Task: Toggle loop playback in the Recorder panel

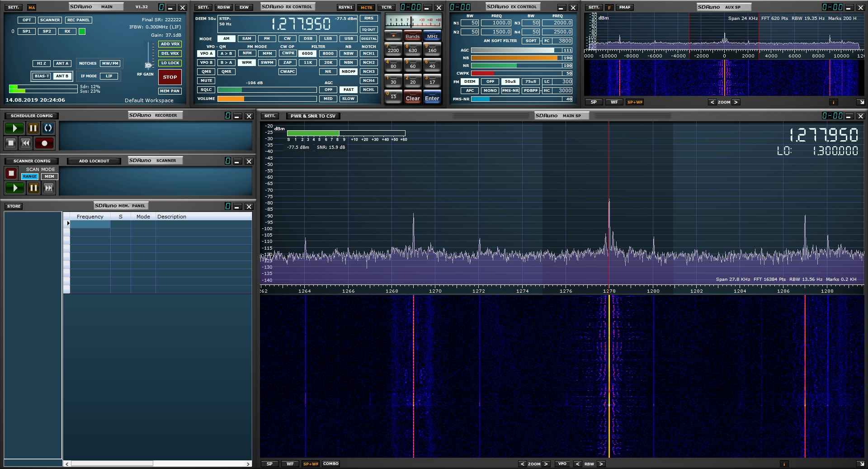Action: click(x=48, y=128)
